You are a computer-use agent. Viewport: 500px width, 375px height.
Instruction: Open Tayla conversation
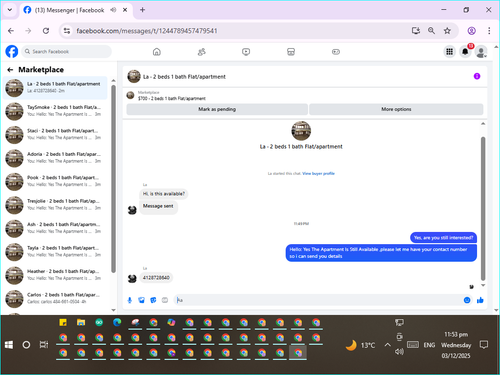click(x=55, y=252)
